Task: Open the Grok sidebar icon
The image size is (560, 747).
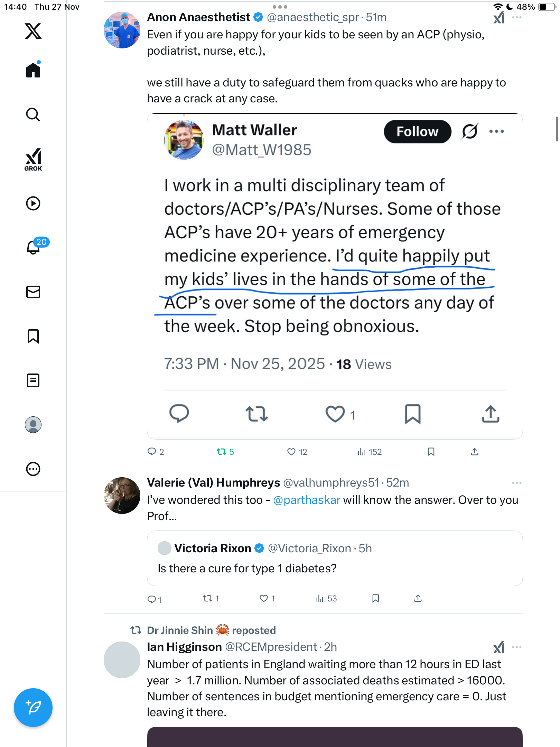Action: click(x=33, y=159)
